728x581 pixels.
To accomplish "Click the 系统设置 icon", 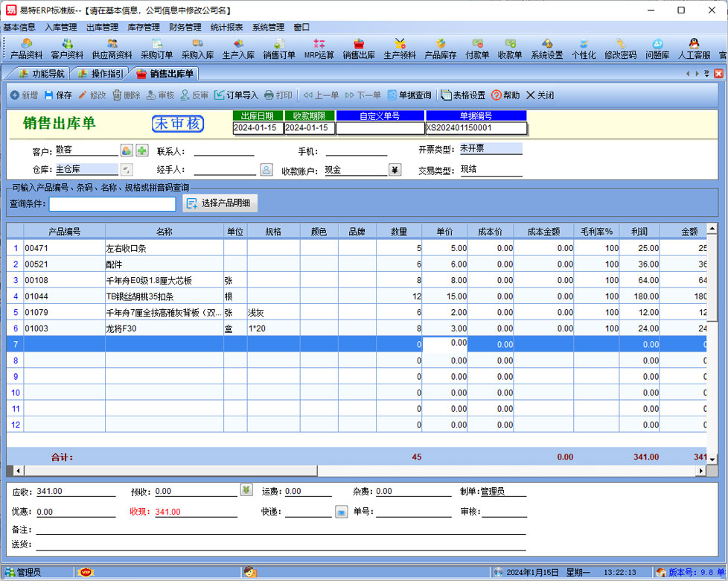I will [546, 49].
